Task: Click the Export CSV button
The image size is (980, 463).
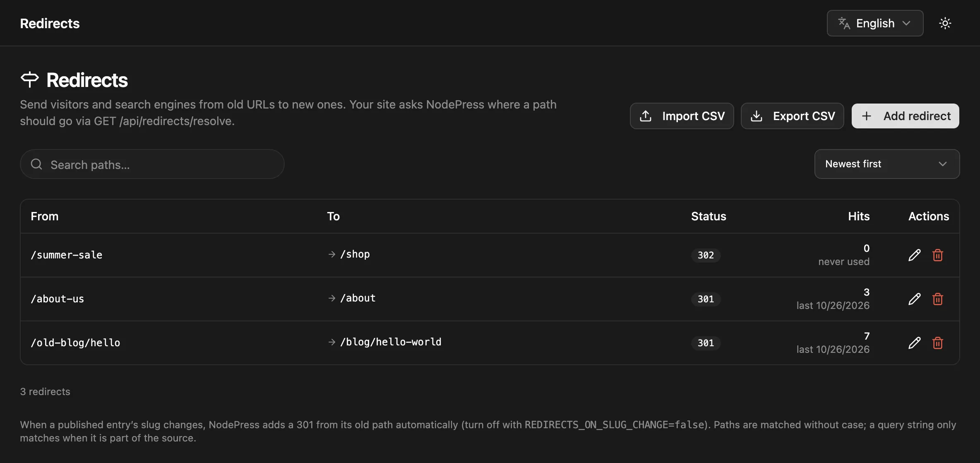Action: point(792,116)
